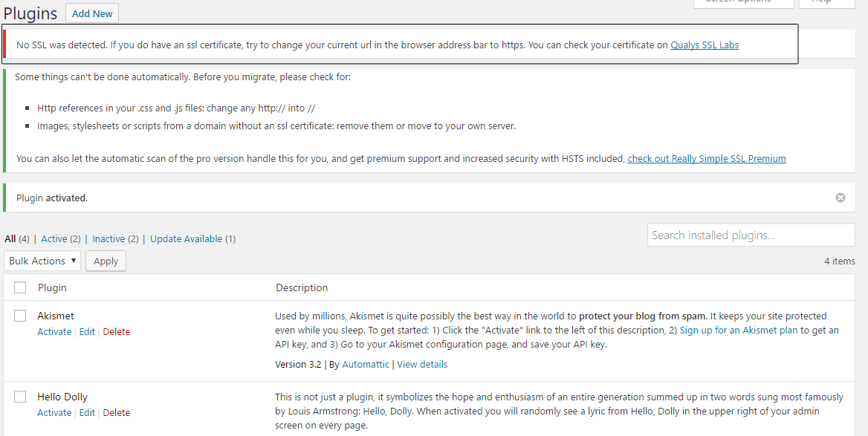Activate the Akismet plugin
The height and width of the screenshot is (436, 868).
click(x=54, y=331)
